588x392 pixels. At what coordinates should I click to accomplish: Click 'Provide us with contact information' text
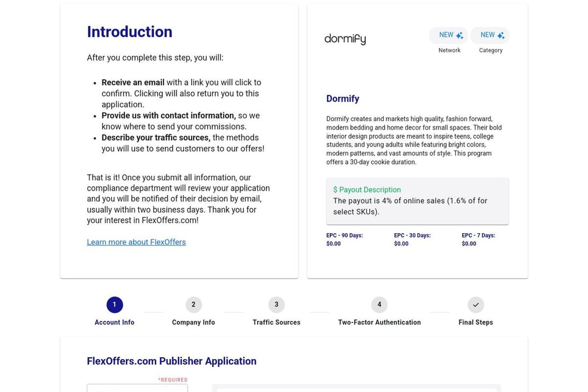pyautogui.click(x=169, y=115)
